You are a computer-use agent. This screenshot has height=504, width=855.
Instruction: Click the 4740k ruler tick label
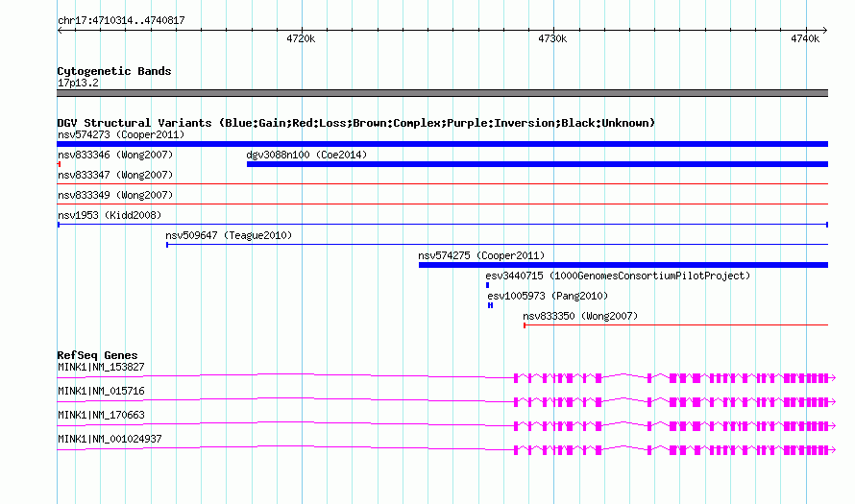805,38
